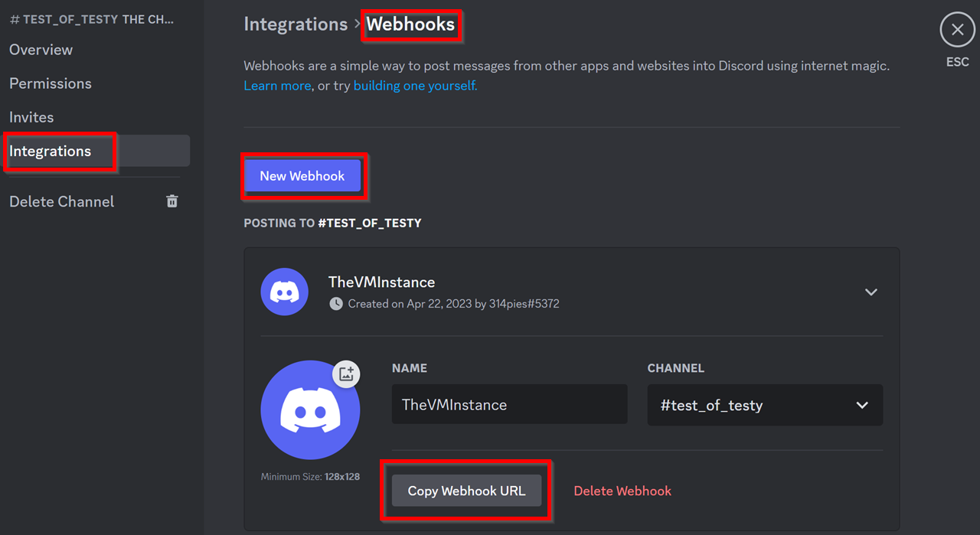The height and width of the screenshot is (535, 980).
Task: Click the clock icon beside the creation date
Action: pyautogui.click(x=336, y=304)
